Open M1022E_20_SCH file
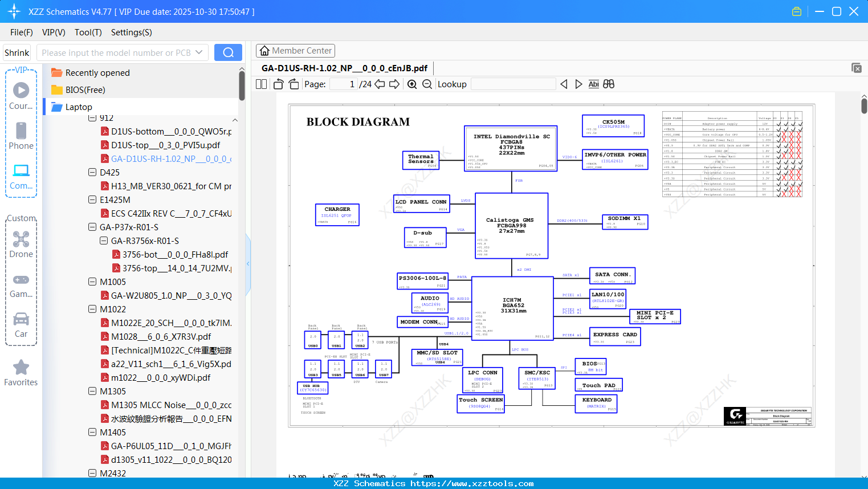This screenshot has height=489, width=868. pos(166,323)
